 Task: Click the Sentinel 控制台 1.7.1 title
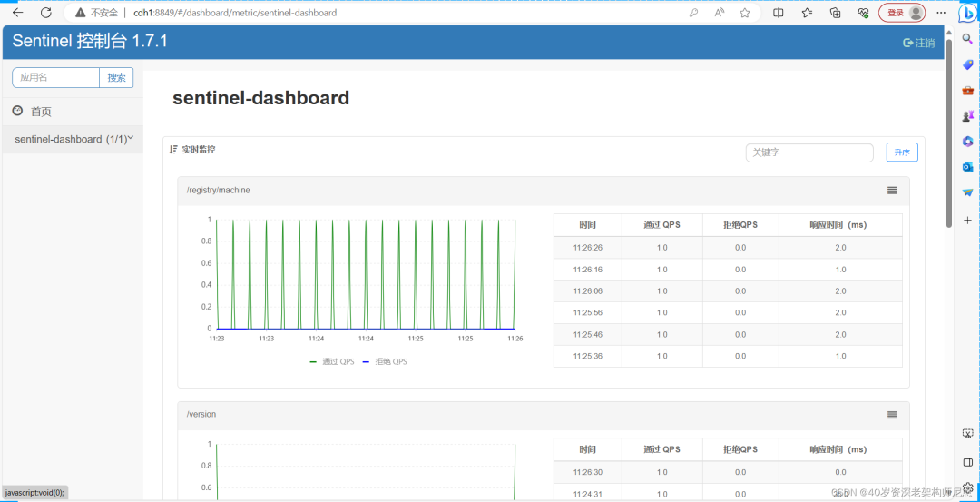click(x=89, y=41)
